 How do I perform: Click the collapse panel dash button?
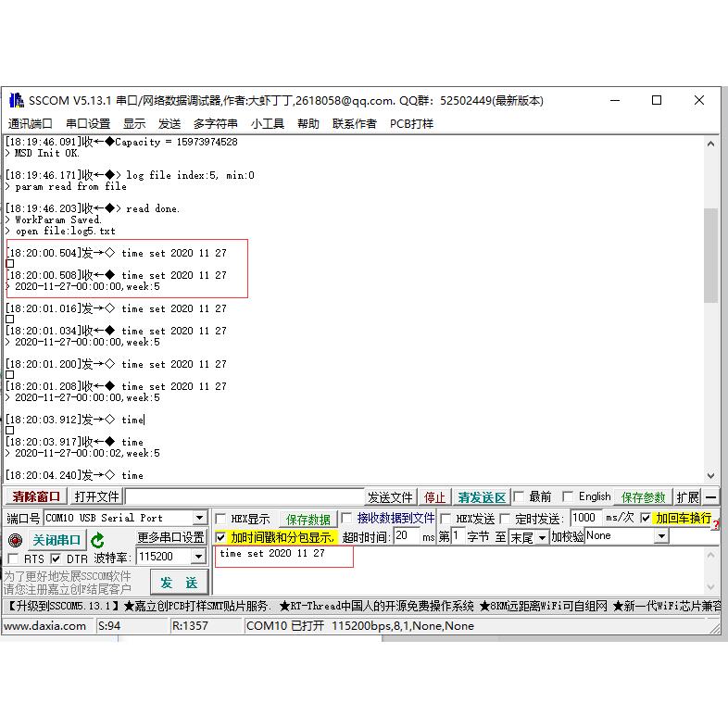(710, 497)
